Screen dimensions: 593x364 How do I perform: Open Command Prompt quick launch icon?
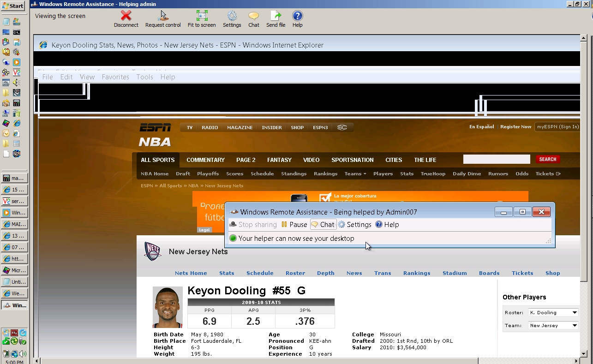17,32
